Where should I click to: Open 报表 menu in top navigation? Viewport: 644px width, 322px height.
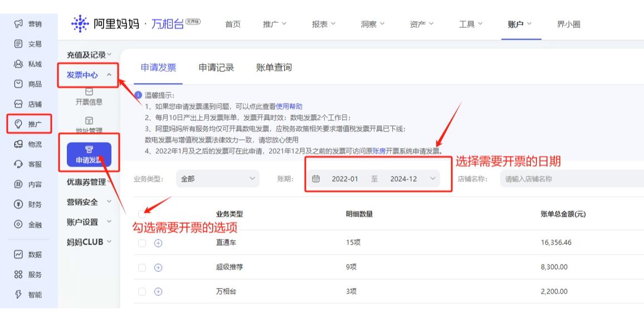(324, 24)
